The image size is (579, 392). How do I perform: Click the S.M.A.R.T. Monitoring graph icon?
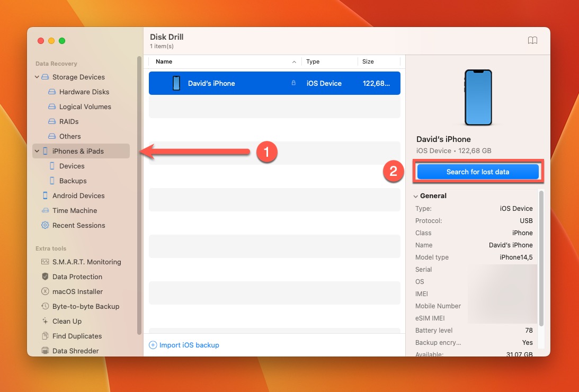click(45, 262)
